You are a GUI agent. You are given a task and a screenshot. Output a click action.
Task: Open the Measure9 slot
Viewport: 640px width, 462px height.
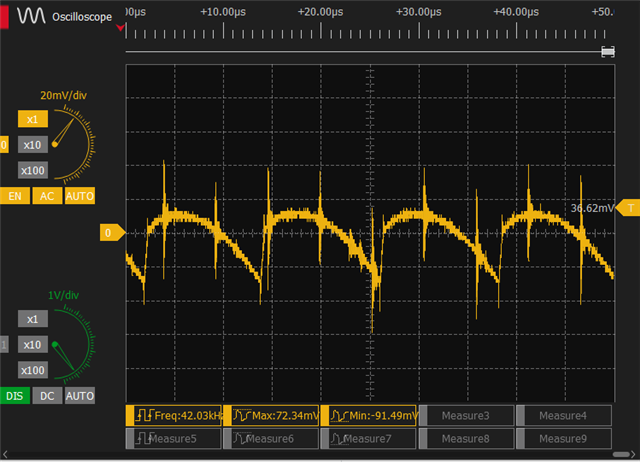coord(564,438)
